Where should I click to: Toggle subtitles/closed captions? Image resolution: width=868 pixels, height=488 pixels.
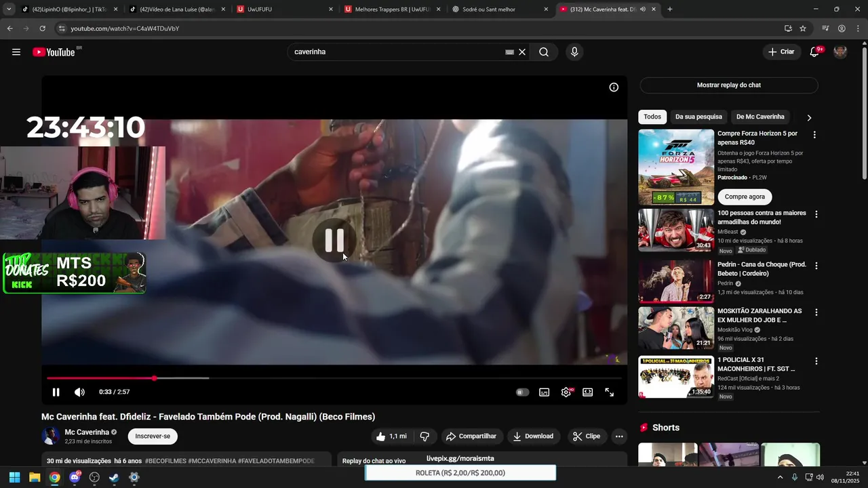pyautogui.click(x=544, y=392)
